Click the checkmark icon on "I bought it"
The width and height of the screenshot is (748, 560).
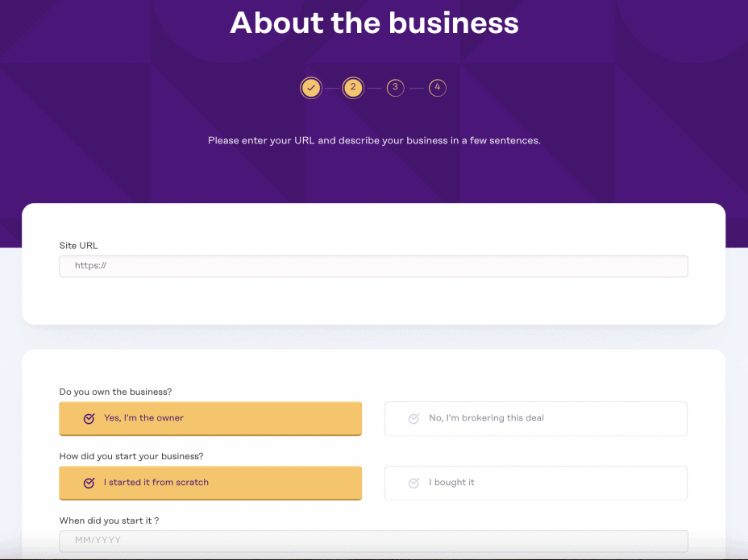tap(413, 483)
